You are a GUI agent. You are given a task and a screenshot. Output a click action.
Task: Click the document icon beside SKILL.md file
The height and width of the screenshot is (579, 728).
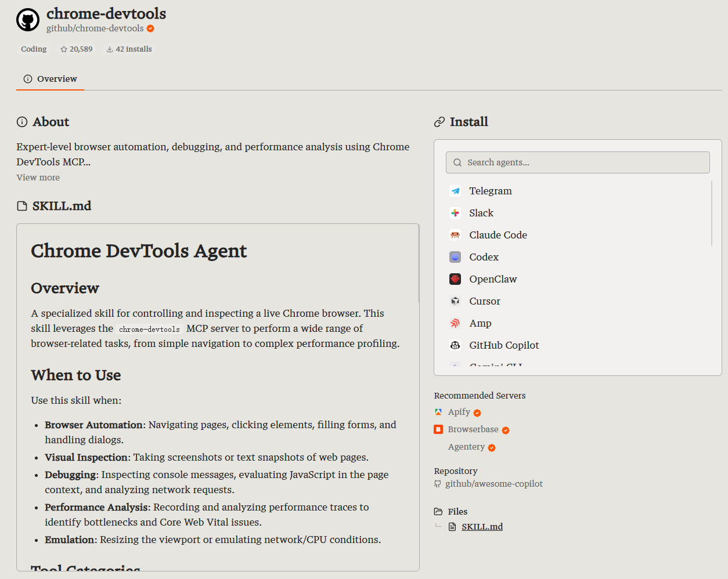[x=452, y=527]
